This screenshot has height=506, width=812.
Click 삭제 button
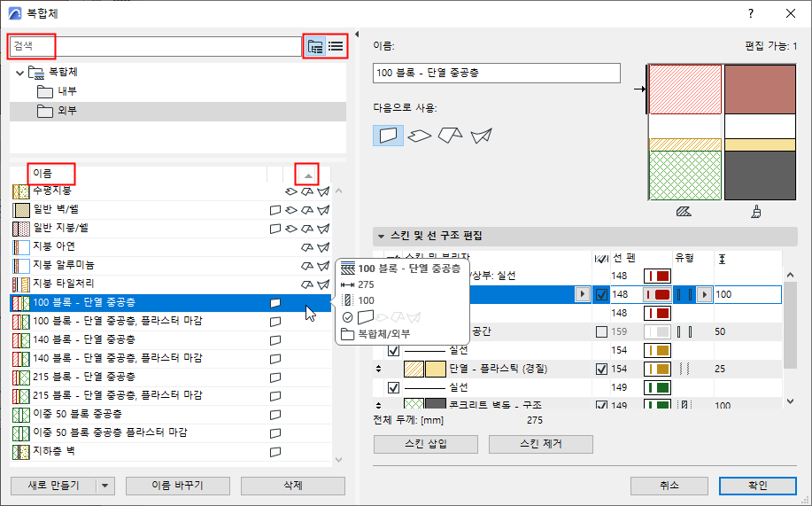(x=293, y=486)
